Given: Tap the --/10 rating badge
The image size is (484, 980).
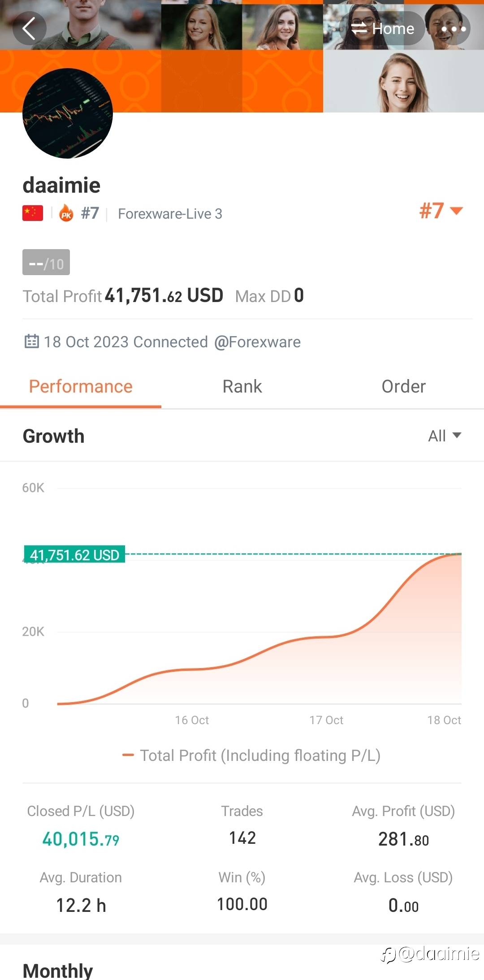Looking at the screenshot, I should tap(46, 263).
